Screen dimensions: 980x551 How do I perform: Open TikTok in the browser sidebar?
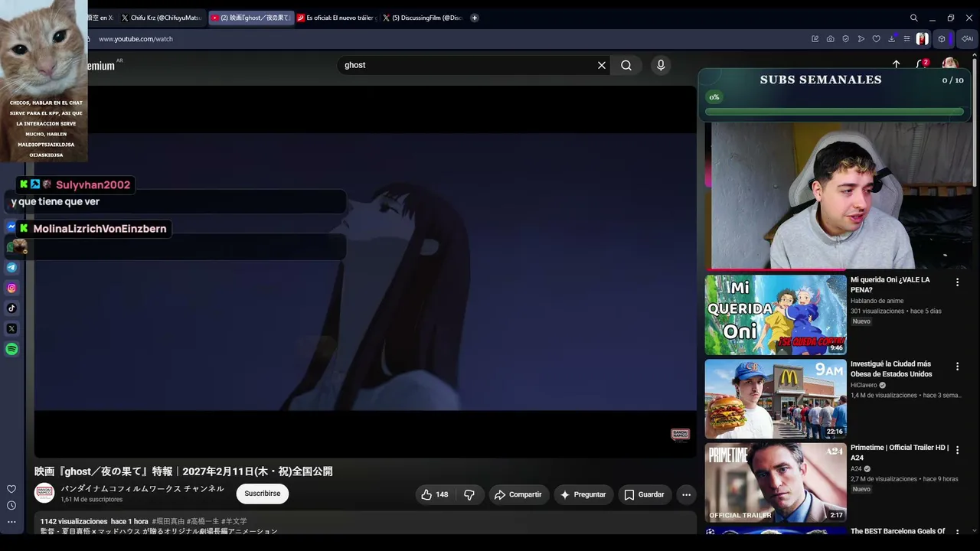point(11,308)
